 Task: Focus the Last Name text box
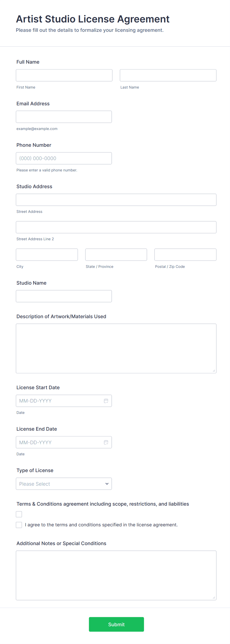[168, 75]
